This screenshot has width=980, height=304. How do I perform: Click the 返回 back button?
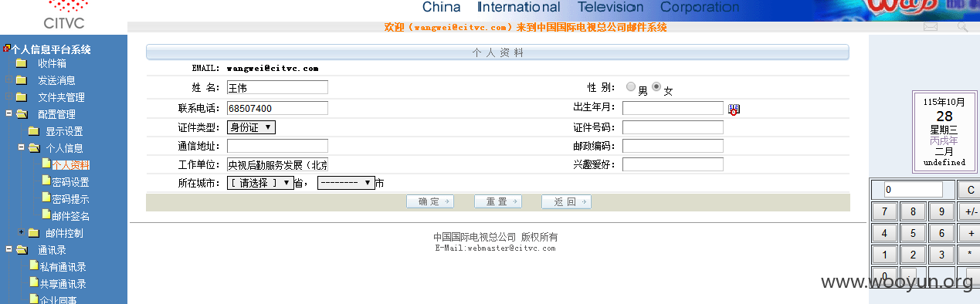click(566, 201)
